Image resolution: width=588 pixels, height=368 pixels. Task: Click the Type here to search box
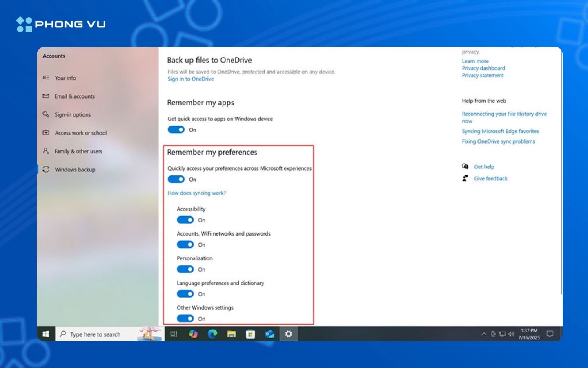(109, 334)
